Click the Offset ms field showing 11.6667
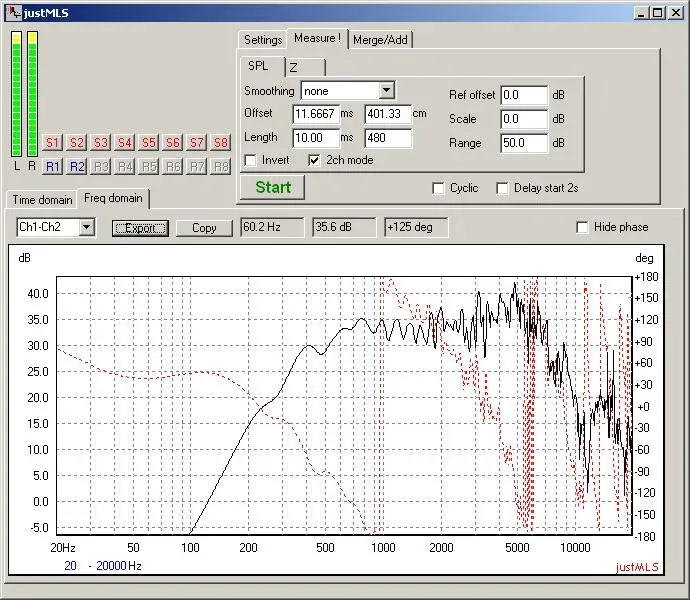 pos(316,114)
